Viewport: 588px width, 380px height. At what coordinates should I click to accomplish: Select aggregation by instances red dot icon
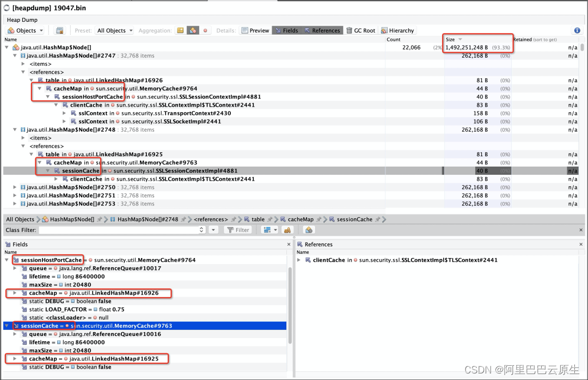205,30
